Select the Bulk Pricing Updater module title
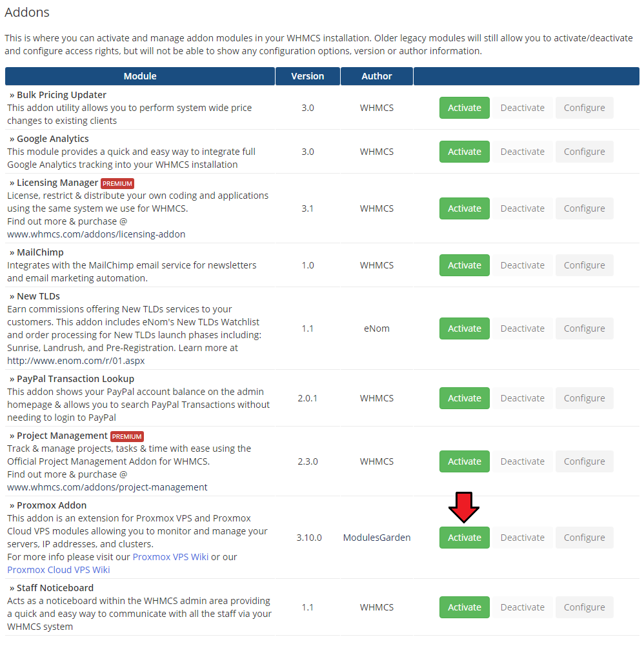The image size is (644, 646). [61, 95]
